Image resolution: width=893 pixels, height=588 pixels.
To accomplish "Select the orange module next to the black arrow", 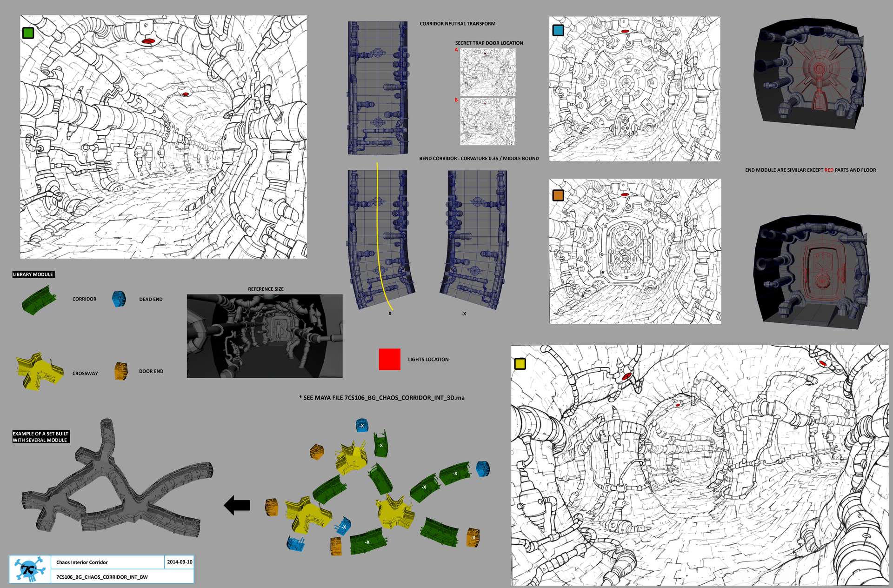I will [x=271, y=508].
